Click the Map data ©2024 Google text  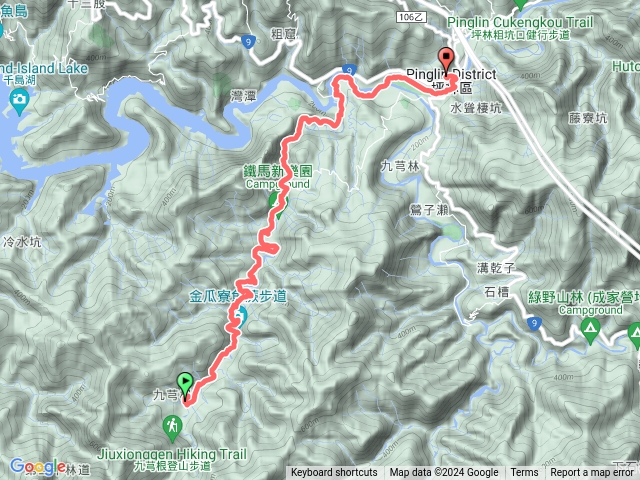(x=444, y=473)
